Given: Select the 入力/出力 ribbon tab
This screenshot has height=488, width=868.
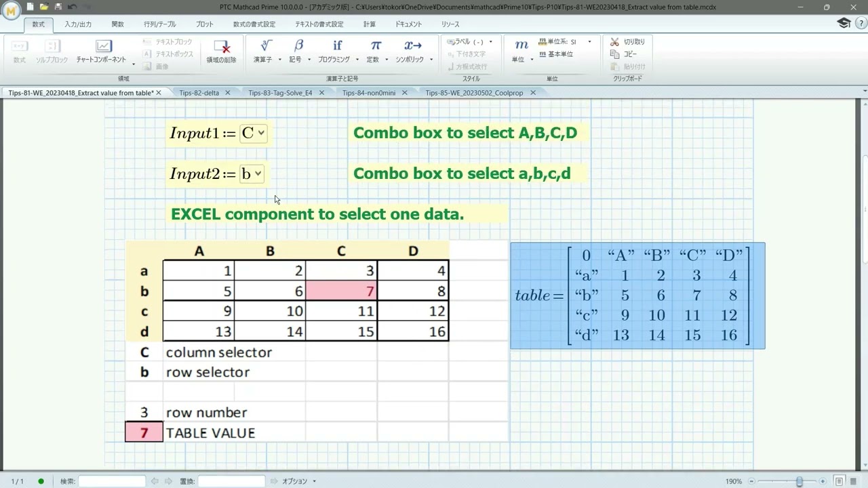Looking at the screenshot, I should click(x=78, y=24).
